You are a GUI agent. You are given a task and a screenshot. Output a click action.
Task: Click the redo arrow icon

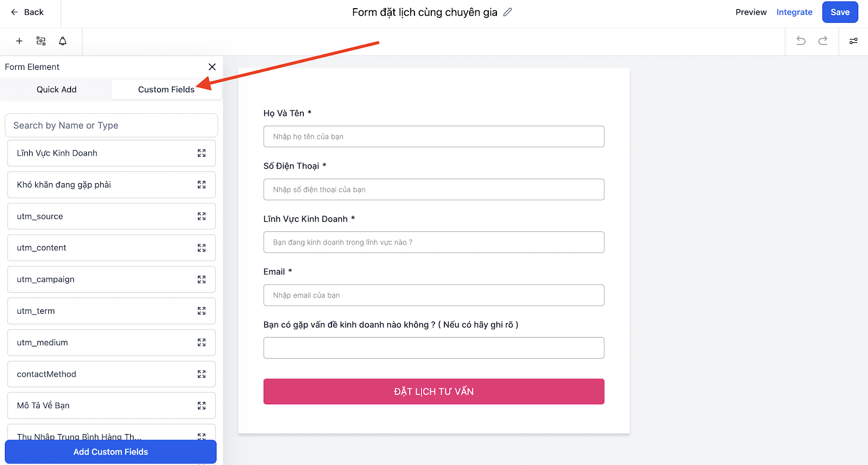click(823, 41)
